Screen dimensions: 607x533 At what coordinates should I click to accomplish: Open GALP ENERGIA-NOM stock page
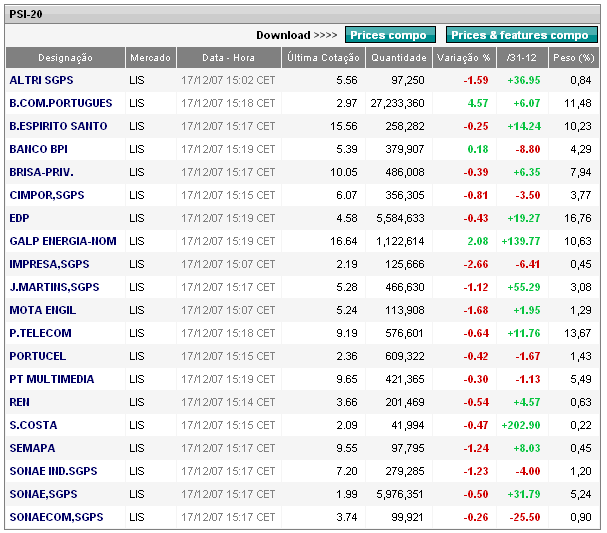(63, 241)
